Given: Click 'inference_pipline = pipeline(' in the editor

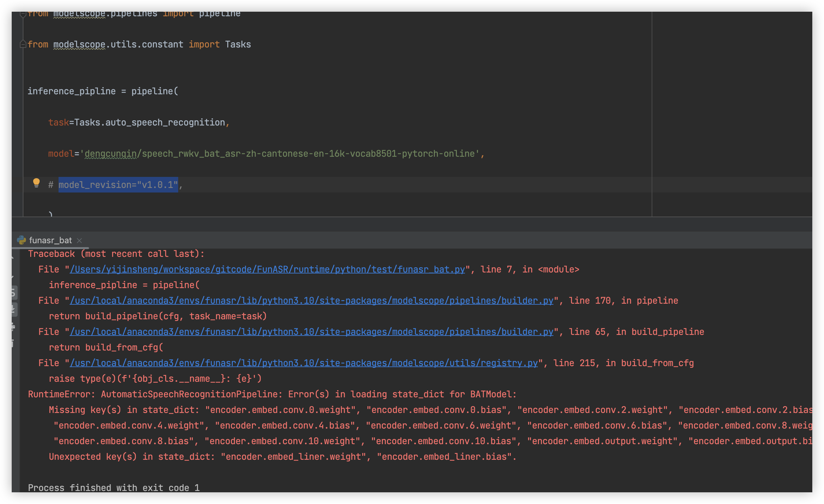Looking at the screenshot, I should click(103, 91).
